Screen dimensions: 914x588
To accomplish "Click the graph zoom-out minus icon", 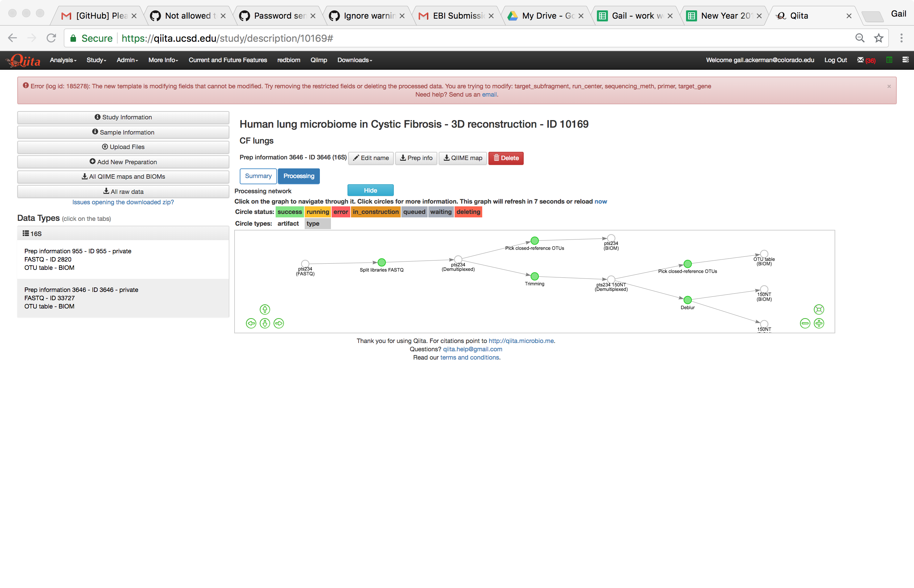I will 805,323.
